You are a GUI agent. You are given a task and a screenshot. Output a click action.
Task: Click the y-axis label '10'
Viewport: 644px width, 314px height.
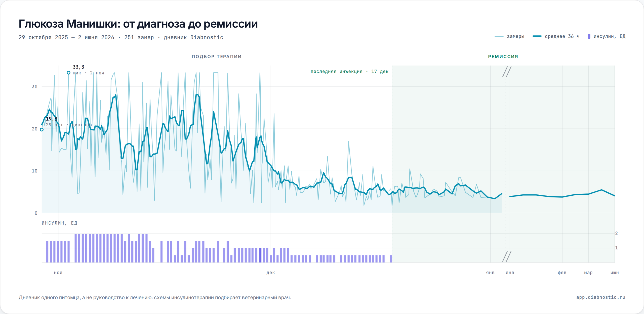click(x=34, y=171)
